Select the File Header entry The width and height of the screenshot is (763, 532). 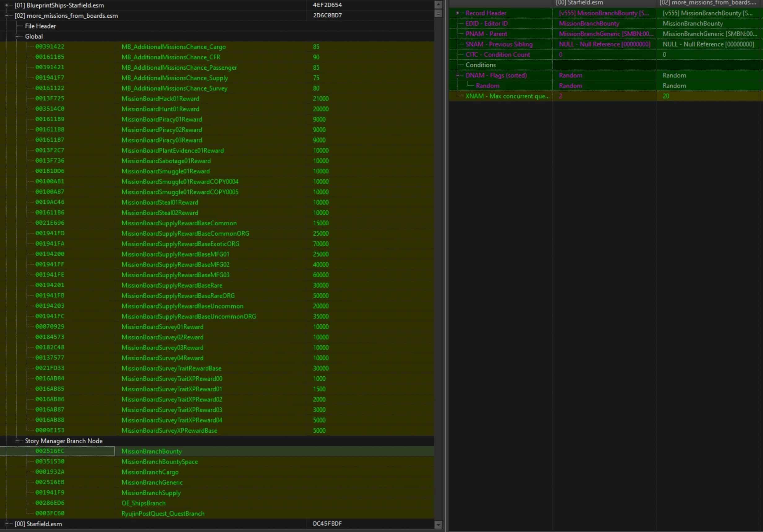40,26
